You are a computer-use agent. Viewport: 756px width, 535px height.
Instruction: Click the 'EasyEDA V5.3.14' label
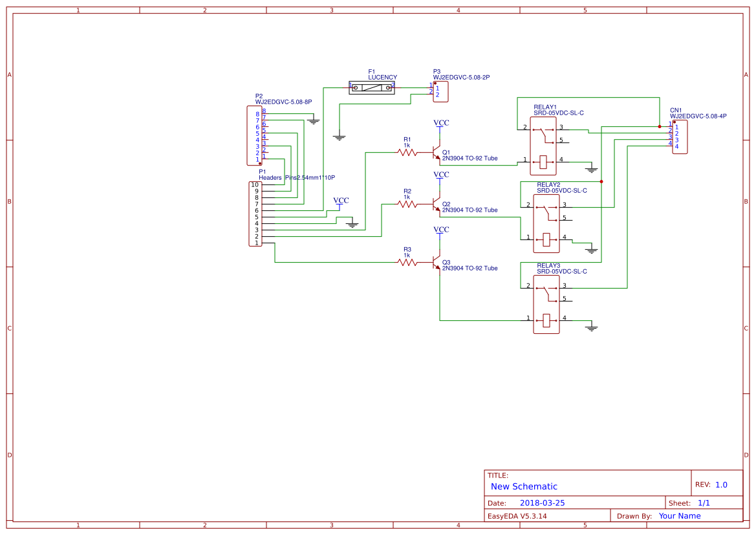point(517,516)
